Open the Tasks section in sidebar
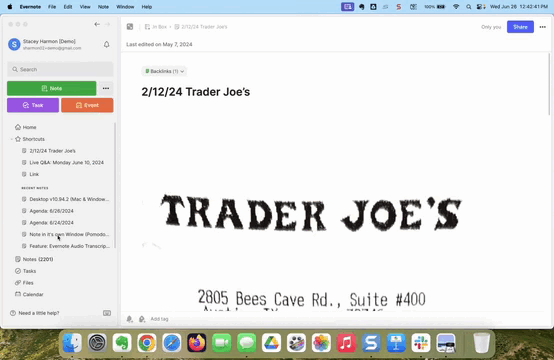554x360 pixels. [29, 271]
